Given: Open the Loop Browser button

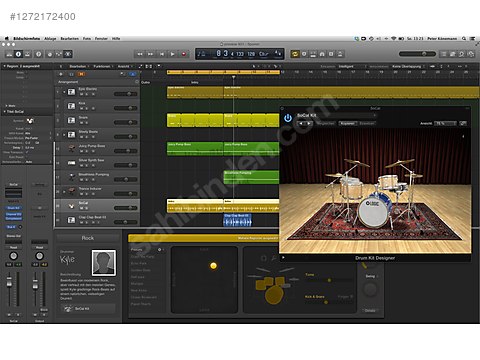Looking at the screenshot, I should point(462,54).
